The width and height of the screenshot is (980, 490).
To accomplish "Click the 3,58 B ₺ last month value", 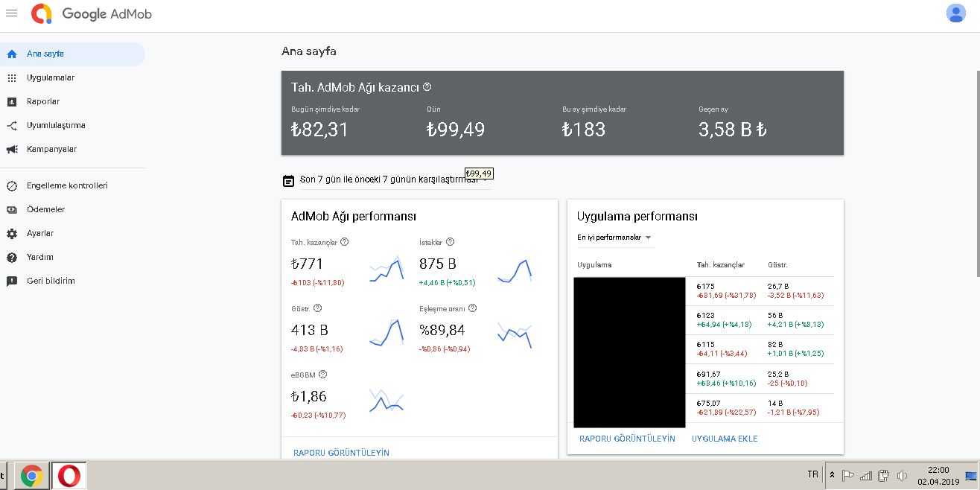I will [x=733, y=130].
